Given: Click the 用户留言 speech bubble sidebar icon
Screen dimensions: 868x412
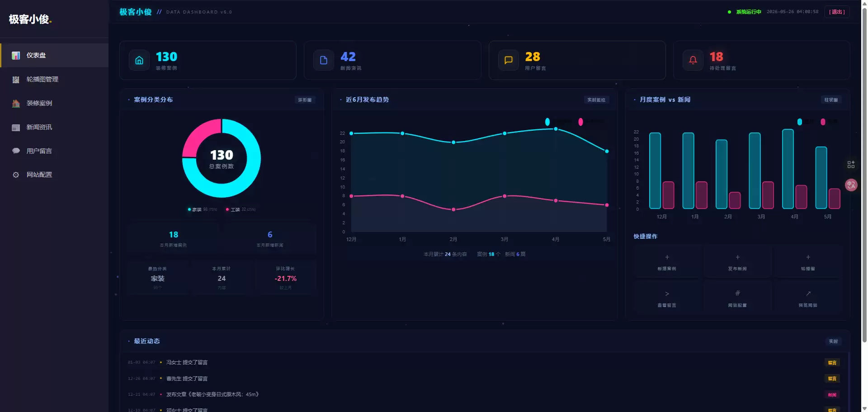Looking at the screenshot, I should [x=16, y=151].
